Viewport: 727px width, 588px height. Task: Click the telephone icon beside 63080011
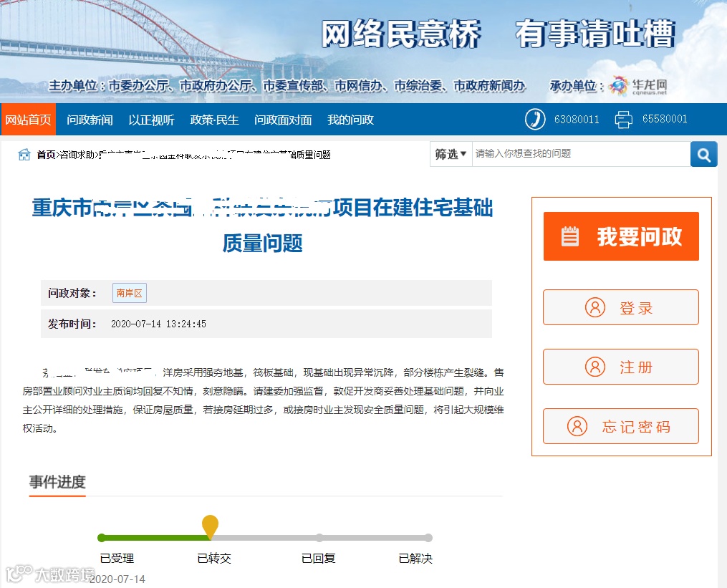tap(534, 119)
